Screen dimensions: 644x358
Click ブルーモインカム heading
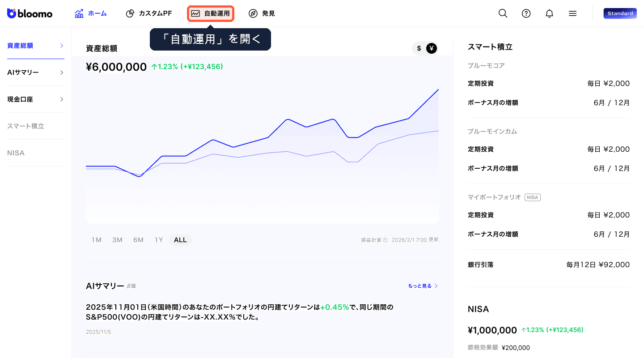point(492,132)
